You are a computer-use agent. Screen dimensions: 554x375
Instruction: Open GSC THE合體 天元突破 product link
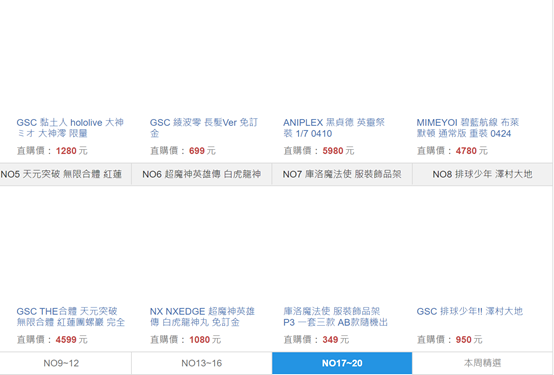[x=71, y=317]
